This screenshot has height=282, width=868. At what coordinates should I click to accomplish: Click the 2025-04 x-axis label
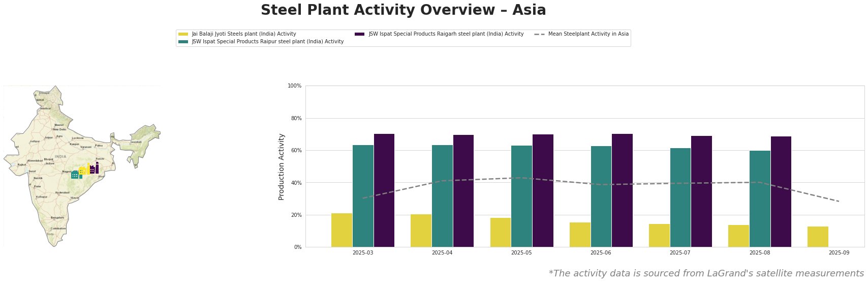pyautogui.click(x=442, y=252)
